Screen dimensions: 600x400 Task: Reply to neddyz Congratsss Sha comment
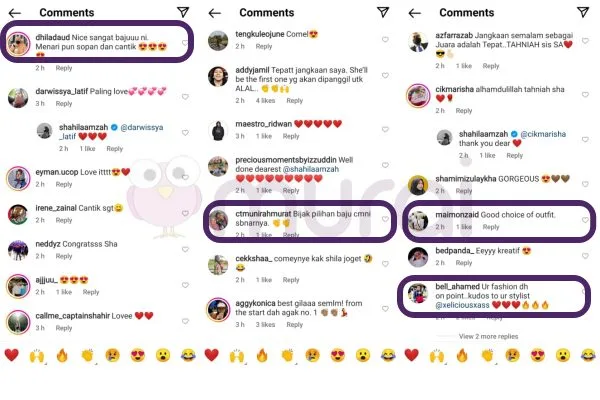(x=64, y=256)
